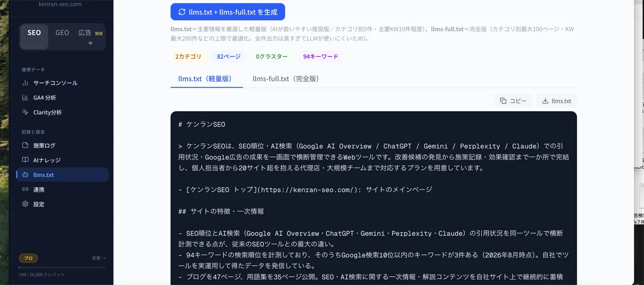Click the # ケンランSEO heading line
This screenshot has width=644, height=285.
coord(201,124)
